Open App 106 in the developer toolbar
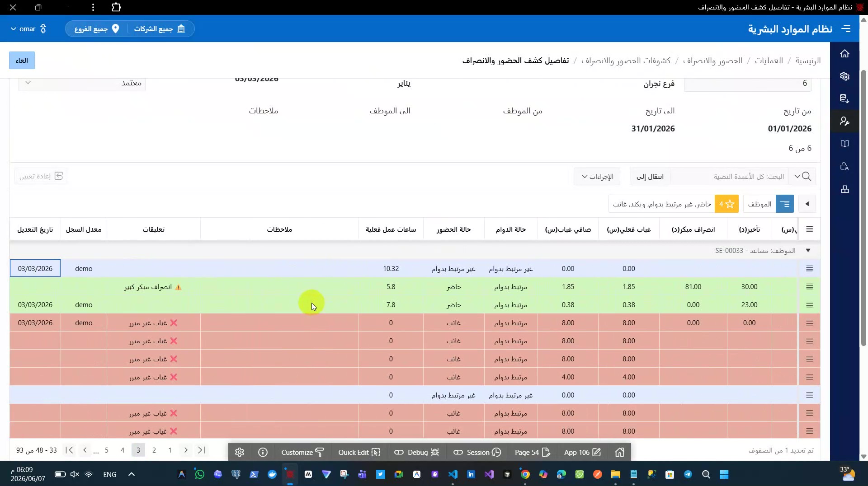Image resolution: width=868 pixels, height=486 pixels. coord(582,452)
